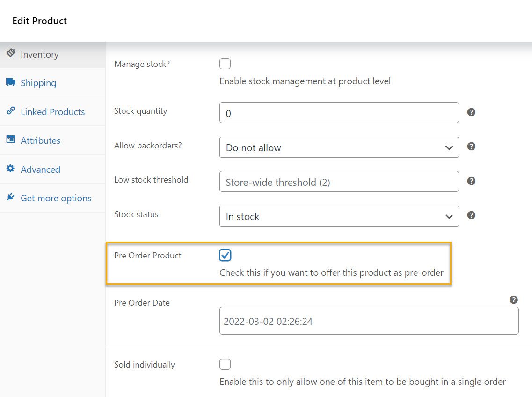
Task: Click the 'Pre Order Date' label
Action: click(x=142, y=302)
